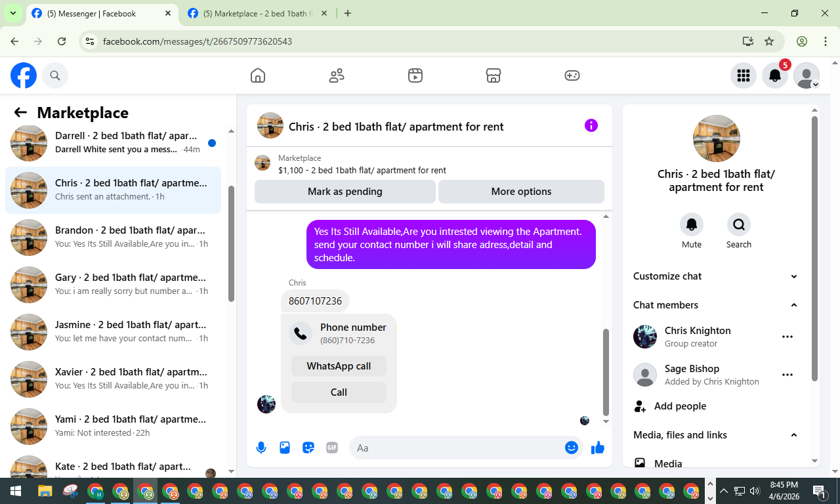Open the Xavier conversation
Viewport: 840px width, 504px height.
click(113, 379)
